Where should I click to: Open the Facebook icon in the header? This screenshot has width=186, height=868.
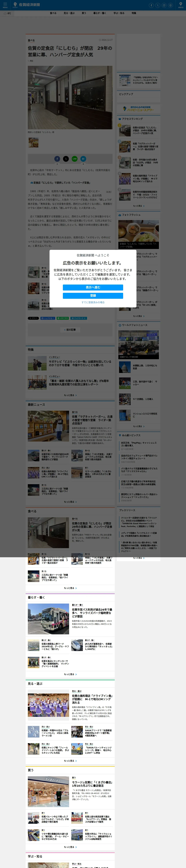click(x=151, y=5)
